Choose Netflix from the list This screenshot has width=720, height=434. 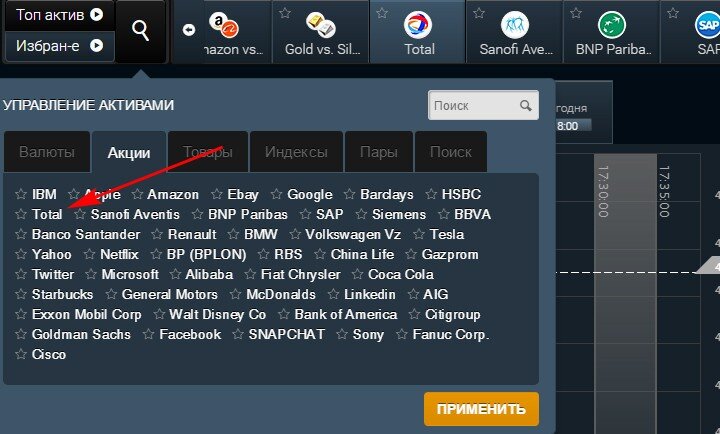[119, 254]
